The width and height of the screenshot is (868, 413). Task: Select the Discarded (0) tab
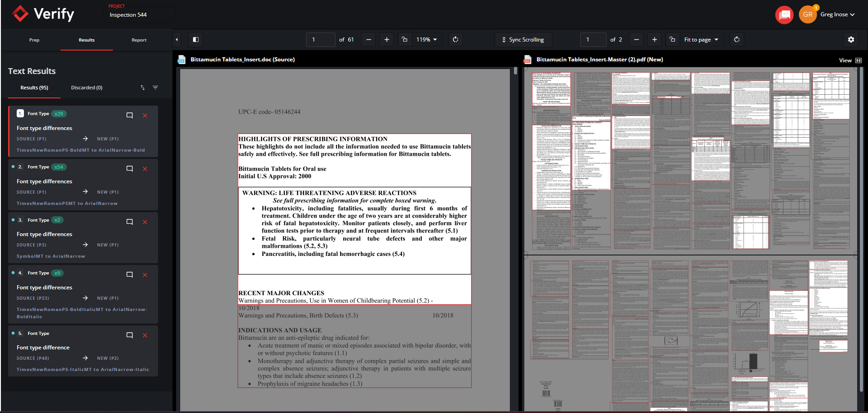pyautogui.click(x=87, y=88)
